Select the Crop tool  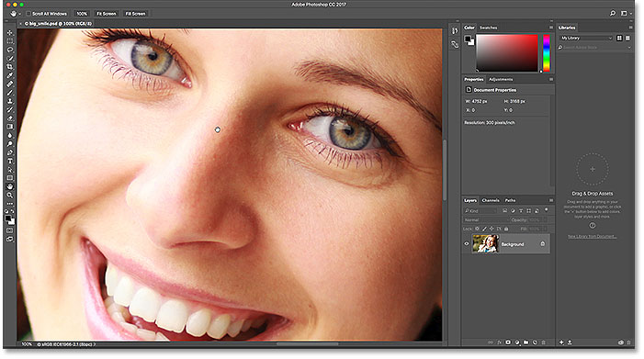click(x=10, y=67)
